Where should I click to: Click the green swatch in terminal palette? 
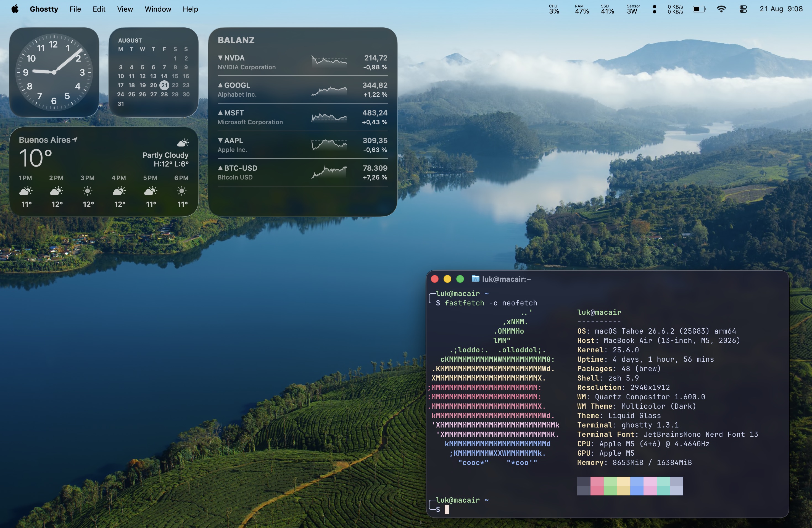[610, 486]
